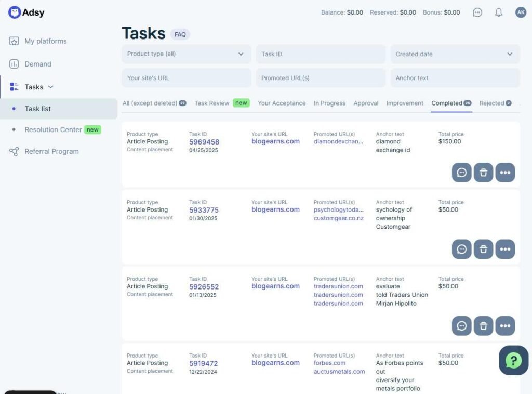Open blogearns.com link for task 5969458

275,141
